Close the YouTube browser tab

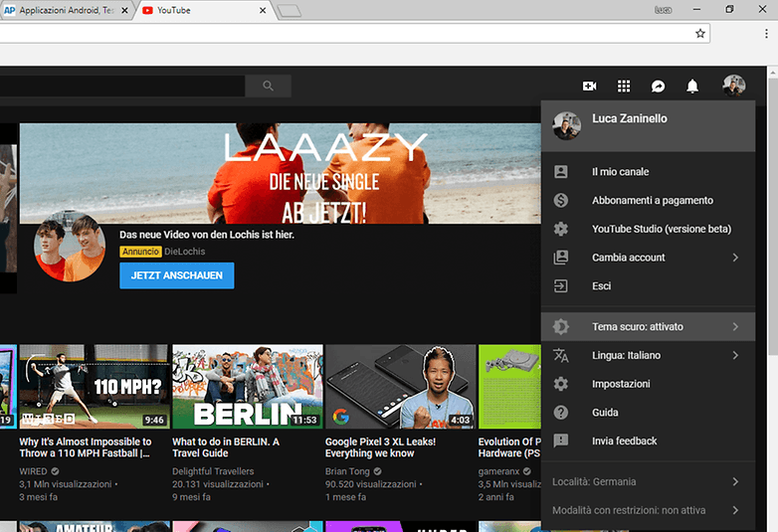(263, 10)
